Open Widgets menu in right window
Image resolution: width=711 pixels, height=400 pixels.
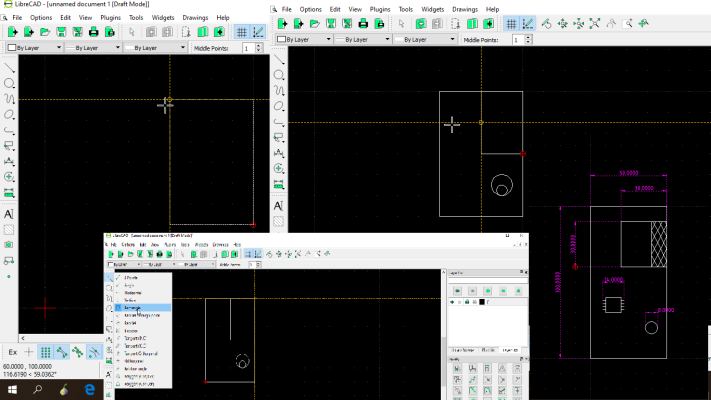[x=433, y=9]
